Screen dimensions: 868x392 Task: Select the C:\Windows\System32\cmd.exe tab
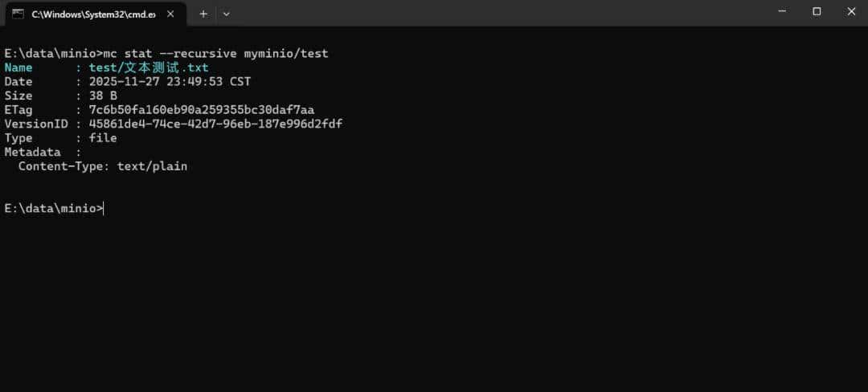click(88, 14)
